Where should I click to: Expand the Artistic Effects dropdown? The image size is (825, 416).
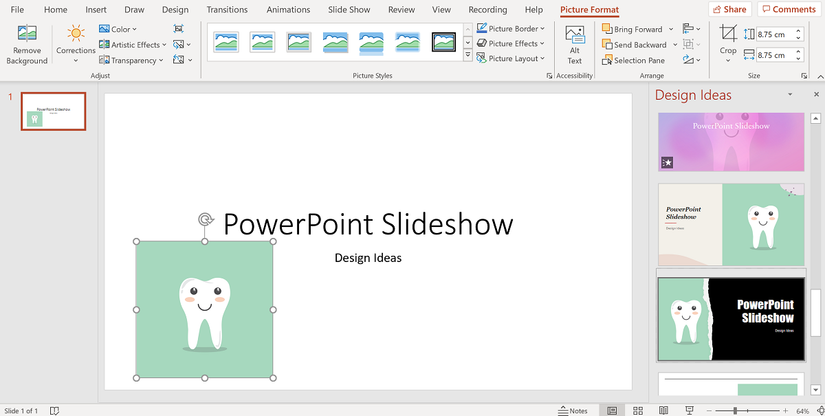tap(133, 45)
